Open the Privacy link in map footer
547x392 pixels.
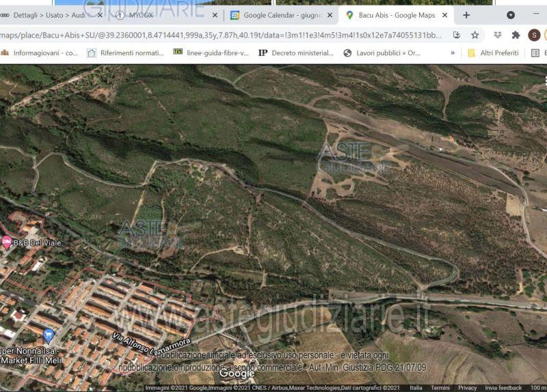coord(468,388)
